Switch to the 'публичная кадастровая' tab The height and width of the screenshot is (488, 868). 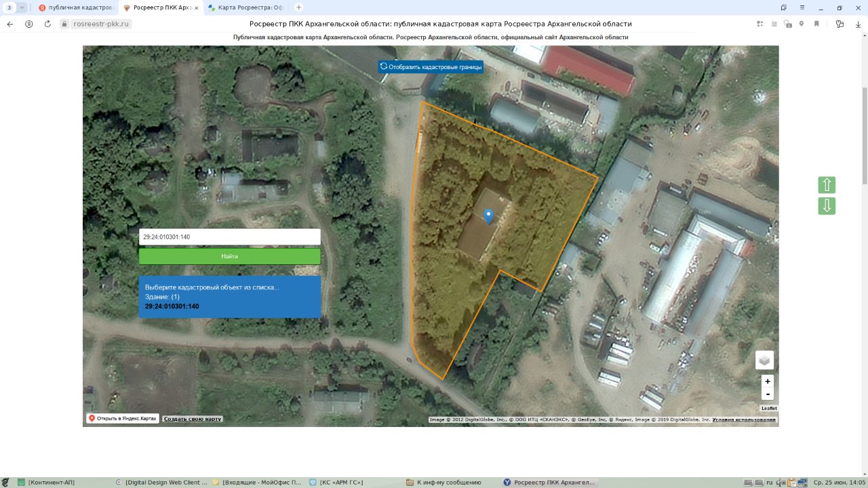(x=75, y=7)
